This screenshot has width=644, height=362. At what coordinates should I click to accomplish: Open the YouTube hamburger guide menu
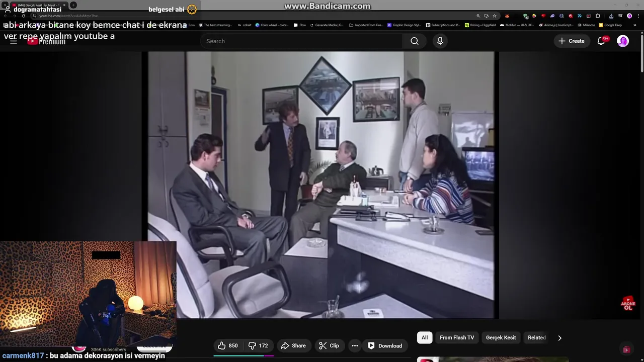14,41
